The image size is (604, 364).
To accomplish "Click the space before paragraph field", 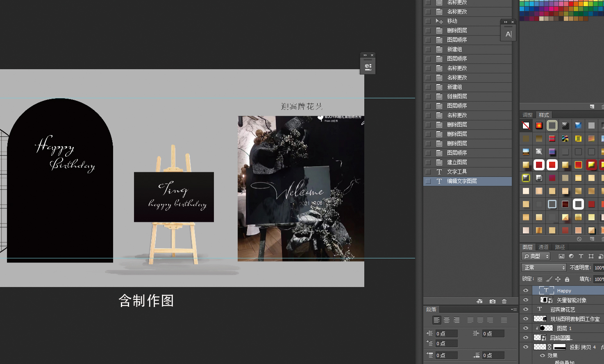I will coord(446,355).
